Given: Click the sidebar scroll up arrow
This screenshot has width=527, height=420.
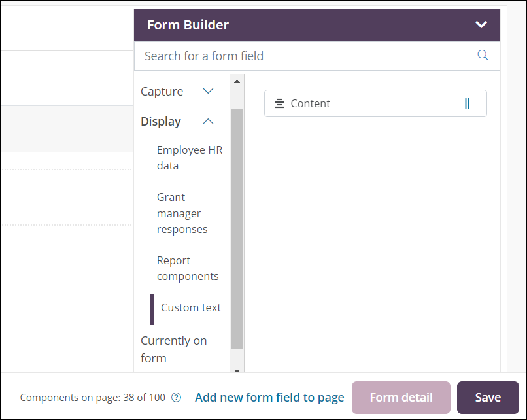Looking at the screenshot, I should click(237, 82).
